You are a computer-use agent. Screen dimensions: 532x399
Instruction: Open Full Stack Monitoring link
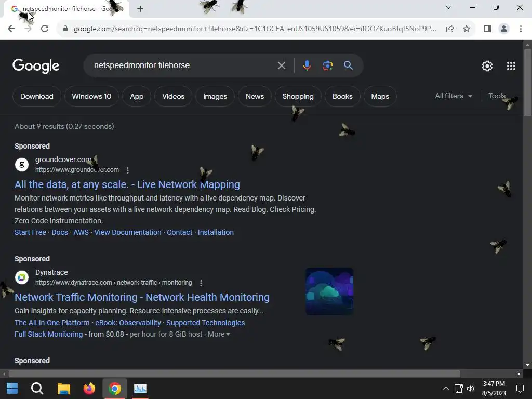pos(48,334)
